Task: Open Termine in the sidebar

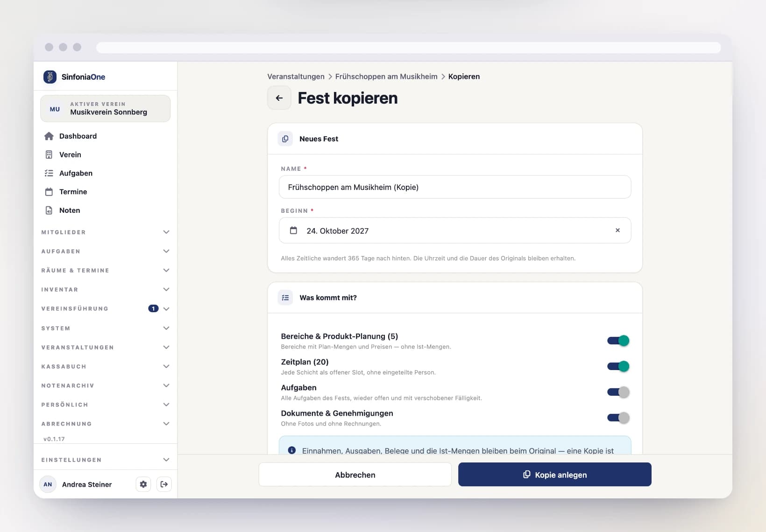Action: [x=106, y=192]
